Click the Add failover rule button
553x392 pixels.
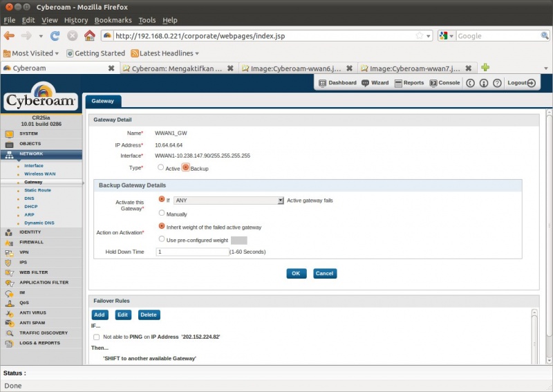coord(100,315)
